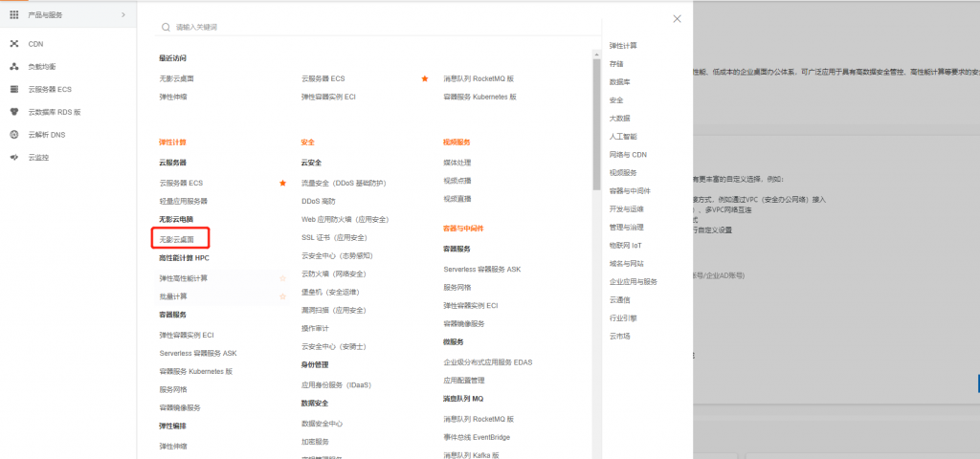Jump to 云市场 category
The height and width of the screenshot is (459, 980).
(620, 336)
